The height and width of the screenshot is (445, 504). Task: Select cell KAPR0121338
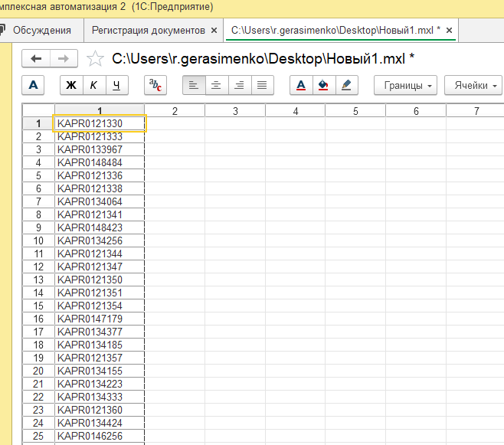100,188
